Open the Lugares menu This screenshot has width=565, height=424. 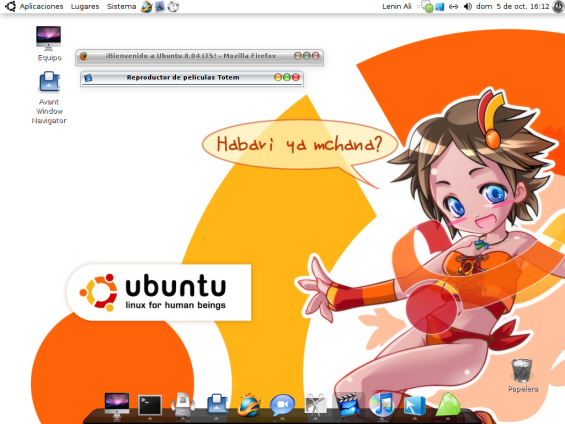(85, 6)
